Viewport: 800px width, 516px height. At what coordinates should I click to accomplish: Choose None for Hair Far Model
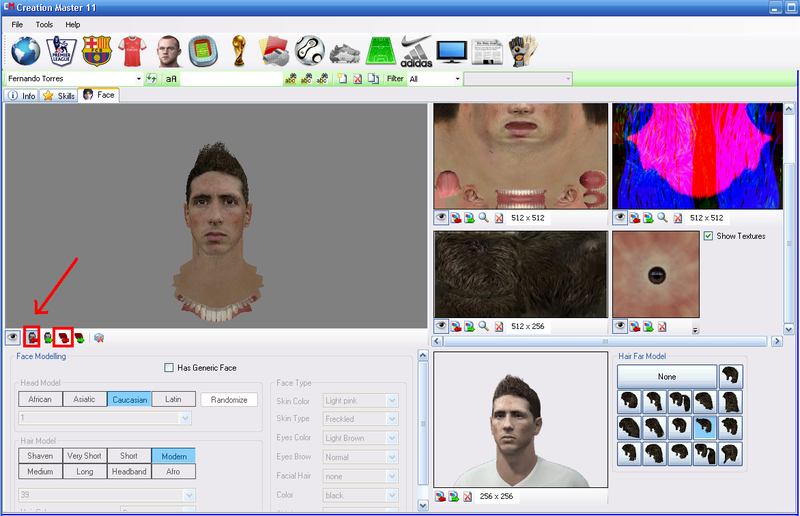click(666, 377)
